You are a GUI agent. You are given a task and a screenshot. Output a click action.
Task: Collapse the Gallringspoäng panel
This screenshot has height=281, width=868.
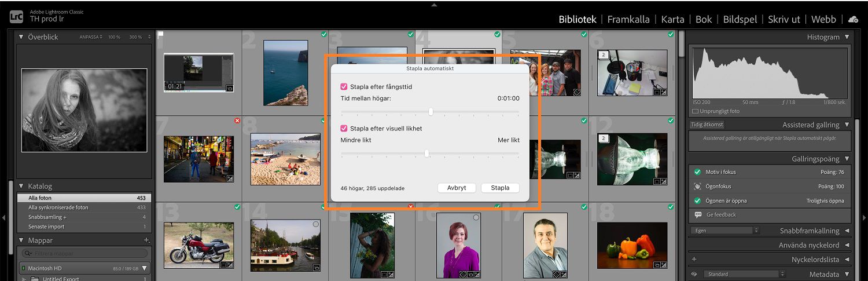(847, 159)
